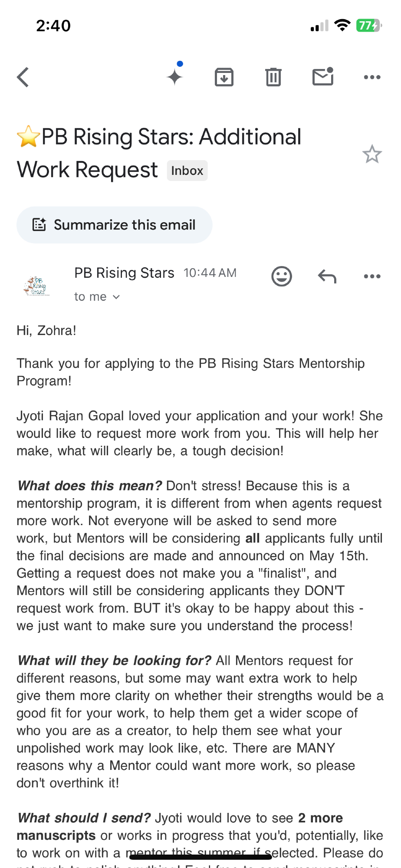401x868 pixels.
Task: Tap the back arrow to return to inbox
Action: click(x=23, y=77)
